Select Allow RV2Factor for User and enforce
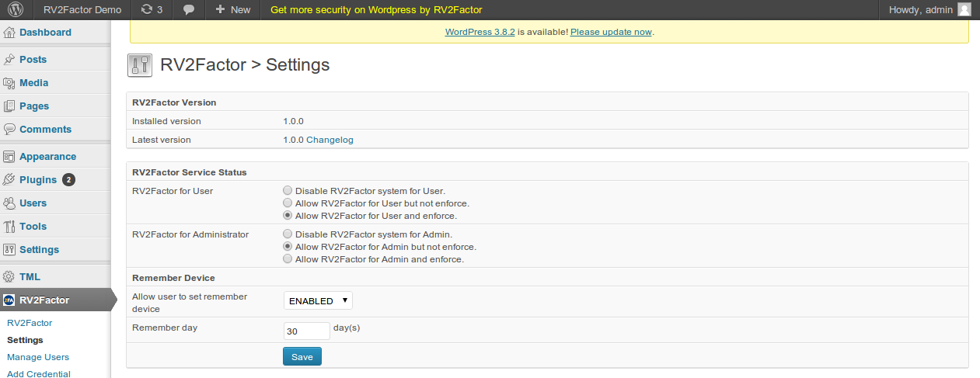 288,215
